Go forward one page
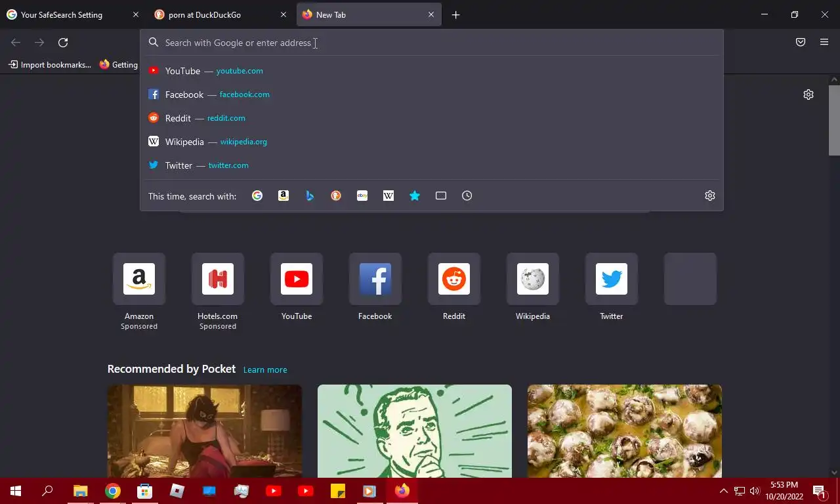 tap(39, 42)
